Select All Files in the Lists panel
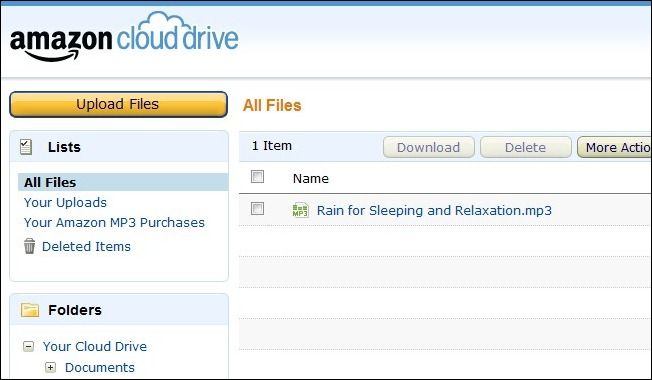Screen dimensions: 652x380 (123, 182)
